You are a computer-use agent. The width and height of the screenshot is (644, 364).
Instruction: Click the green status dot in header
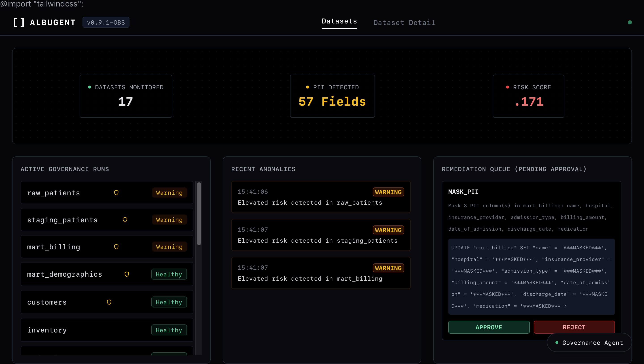coord(630,22)
